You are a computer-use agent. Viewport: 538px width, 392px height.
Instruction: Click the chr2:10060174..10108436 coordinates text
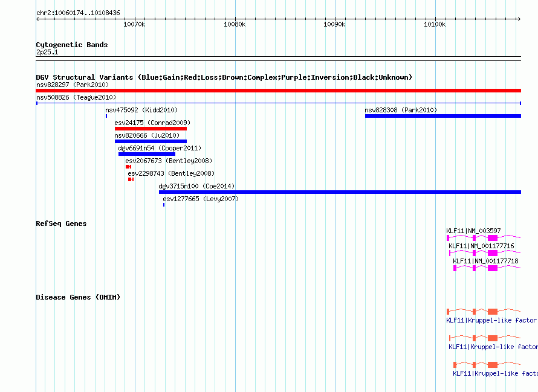(x=78, y=13)
